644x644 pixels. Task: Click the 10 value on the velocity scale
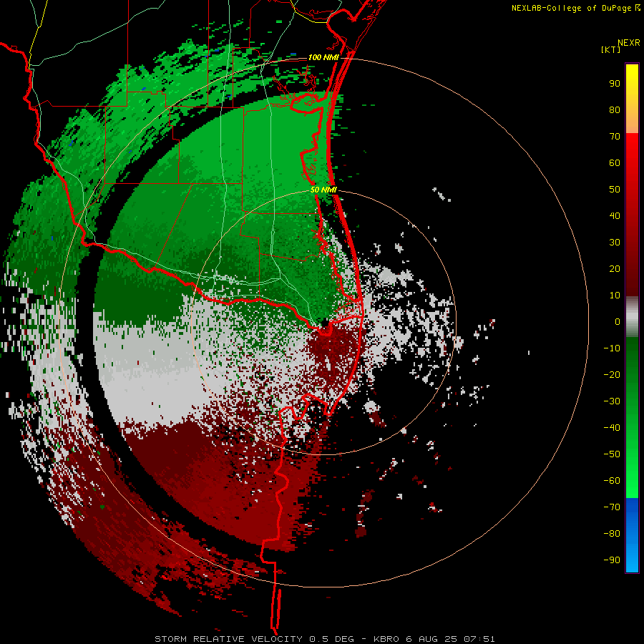(x=615, y=296)
